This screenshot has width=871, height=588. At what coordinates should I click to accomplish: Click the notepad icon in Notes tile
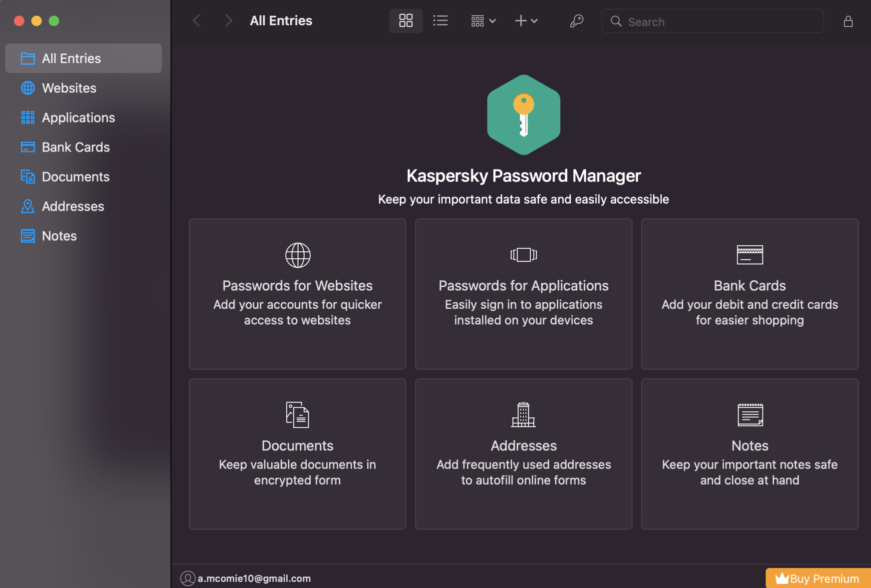(x=750, y=415)
